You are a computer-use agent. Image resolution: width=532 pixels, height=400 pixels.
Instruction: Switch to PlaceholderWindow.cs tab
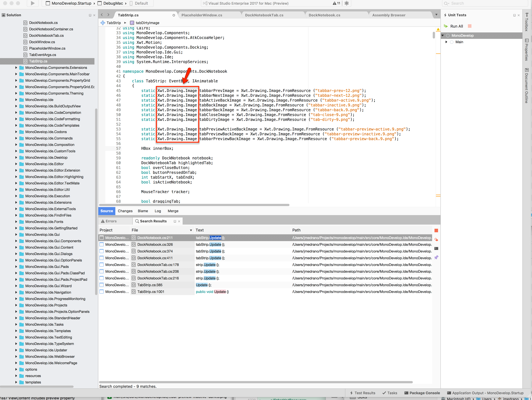coord(202,15)
